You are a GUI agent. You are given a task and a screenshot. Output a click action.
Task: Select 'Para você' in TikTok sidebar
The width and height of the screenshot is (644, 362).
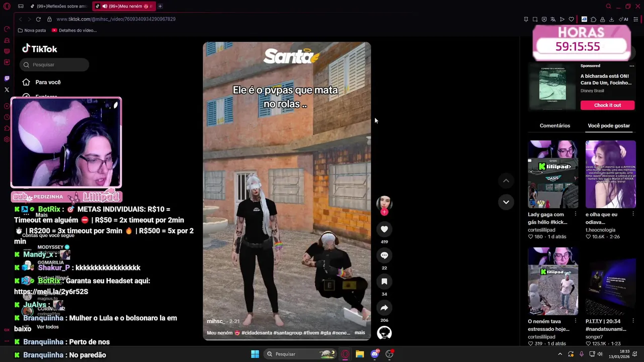(x=41, y=82)
